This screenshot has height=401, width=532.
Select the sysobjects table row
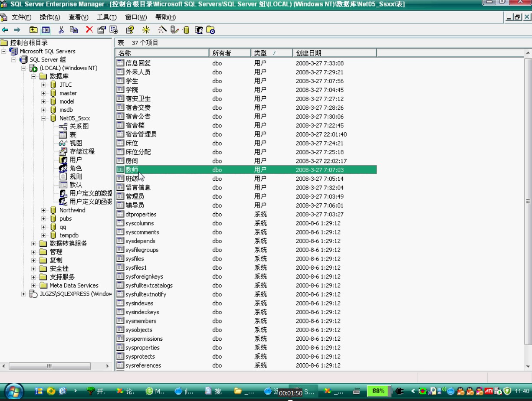click(246, 330)
